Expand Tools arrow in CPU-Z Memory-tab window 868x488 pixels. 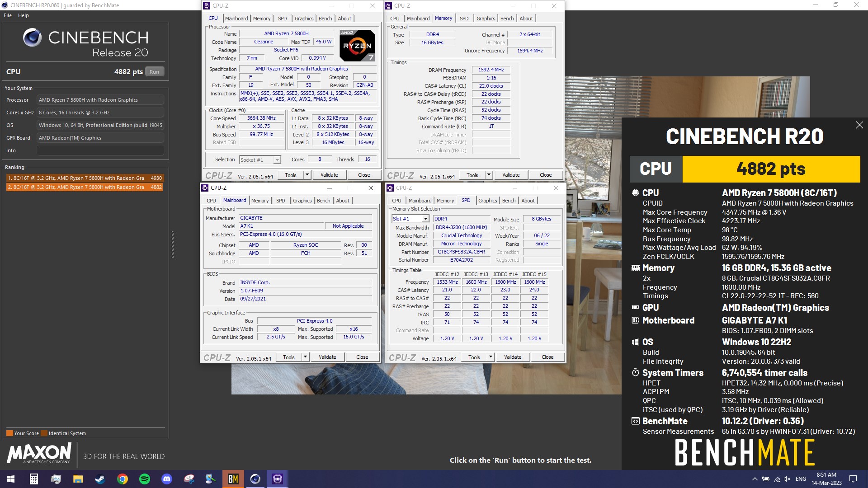point(489,175)
